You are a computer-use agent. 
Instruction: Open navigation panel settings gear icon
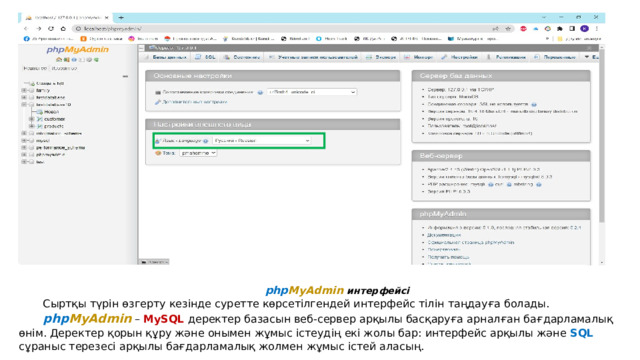pyautogui.click(x=89, y=60)
